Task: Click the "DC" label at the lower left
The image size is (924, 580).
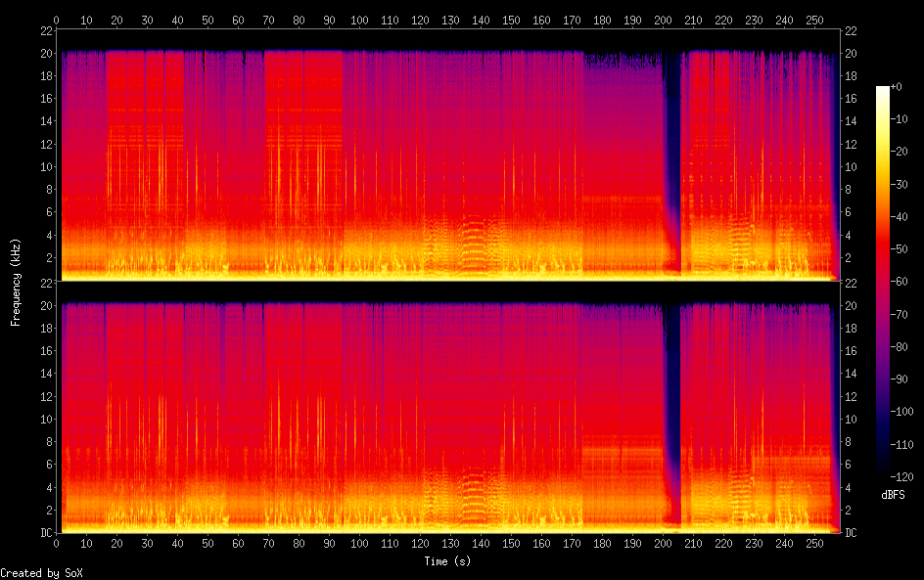Action: [45, 533]
